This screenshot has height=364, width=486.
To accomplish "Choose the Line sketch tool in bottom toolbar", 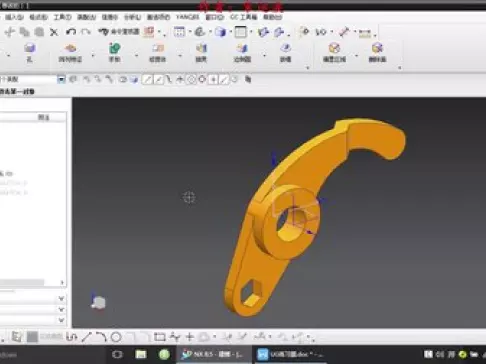I will click(87, 337).
